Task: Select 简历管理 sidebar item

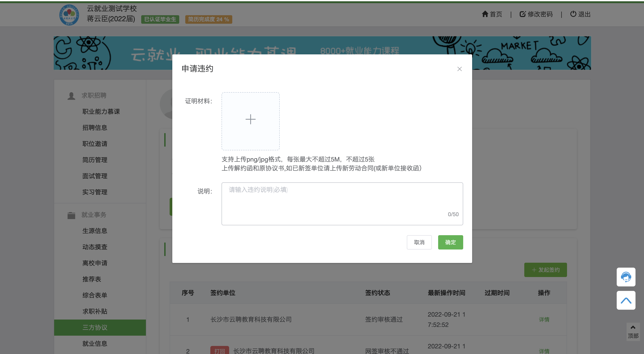Action: point(95,160)
